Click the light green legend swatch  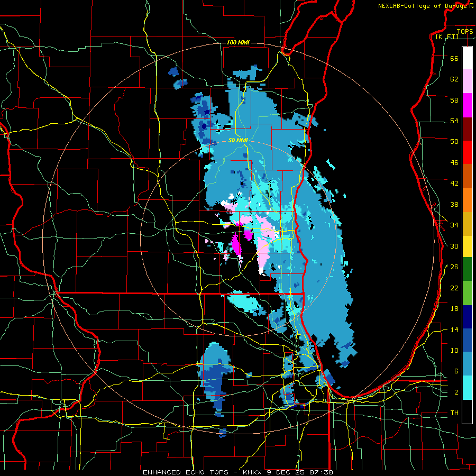click(467, 293)
